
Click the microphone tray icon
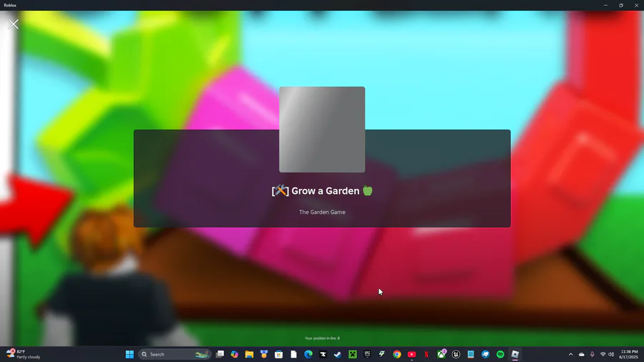(x=592, y=354)
